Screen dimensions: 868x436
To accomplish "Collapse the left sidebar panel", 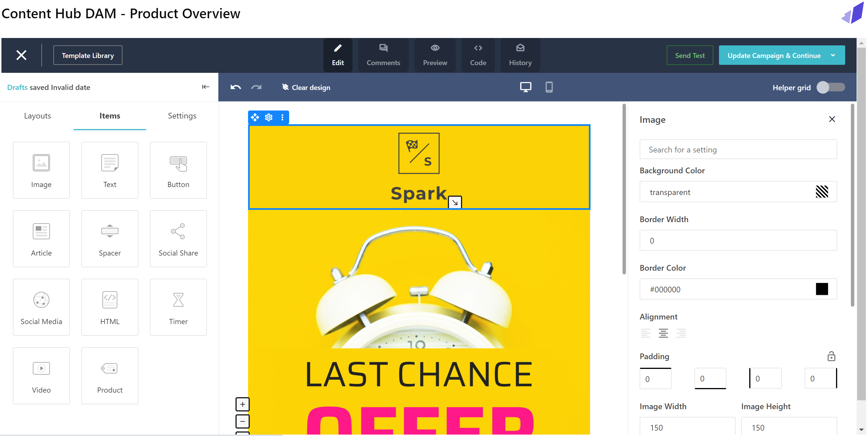I will pos(206,87).
